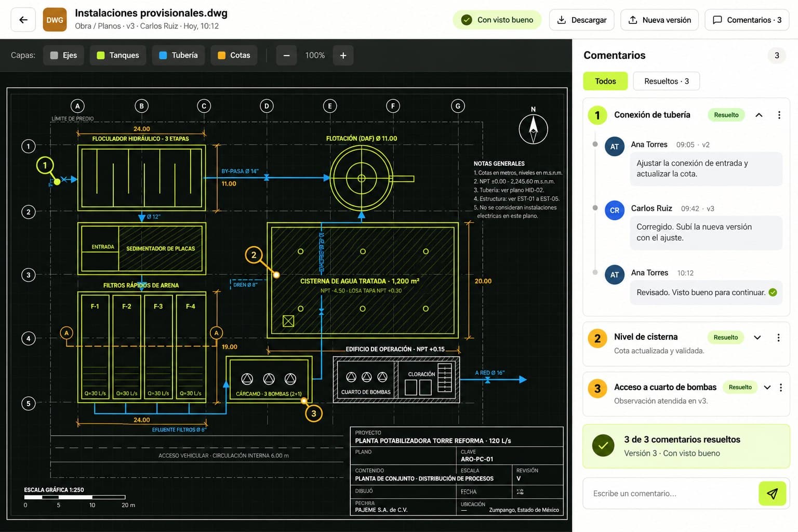Viewport: 798px width, 532px height.
Task: Show the Todos comments tab
Action: point(605,81)
